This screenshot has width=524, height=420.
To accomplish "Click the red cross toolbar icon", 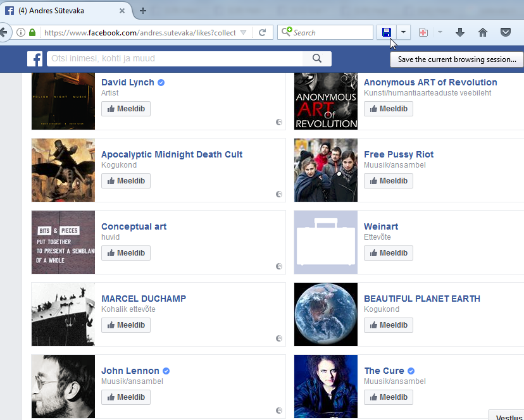I will click(423, 32).
